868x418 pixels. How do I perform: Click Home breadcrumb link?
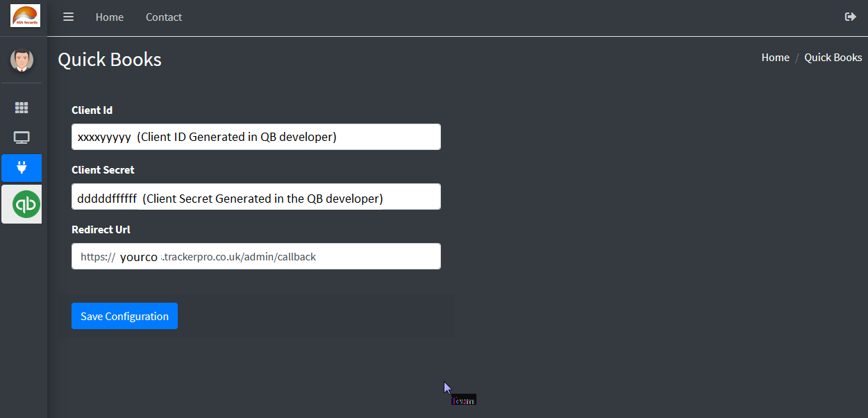pos(775,58)
